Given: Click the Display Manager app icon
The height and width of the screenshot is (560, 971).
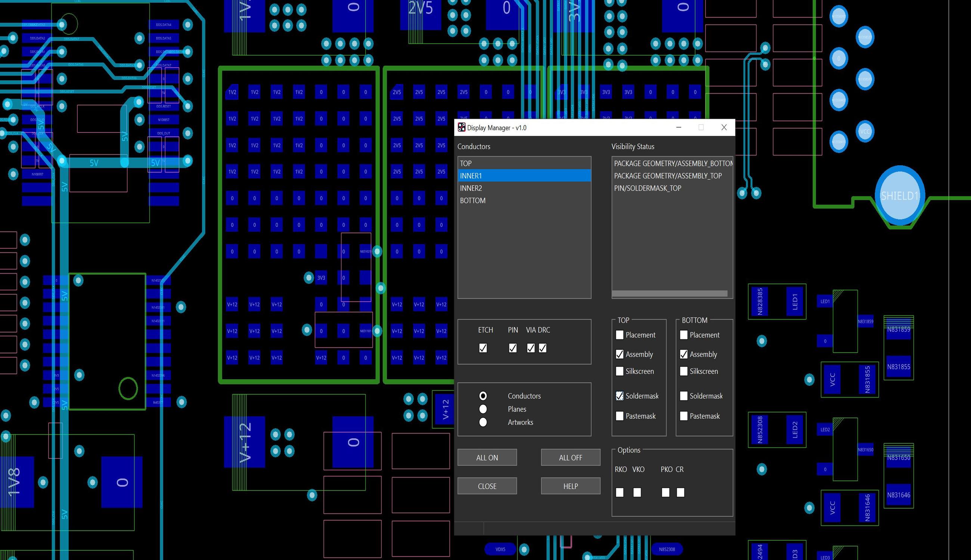Looking at the screenshot, I should [461, 127].
